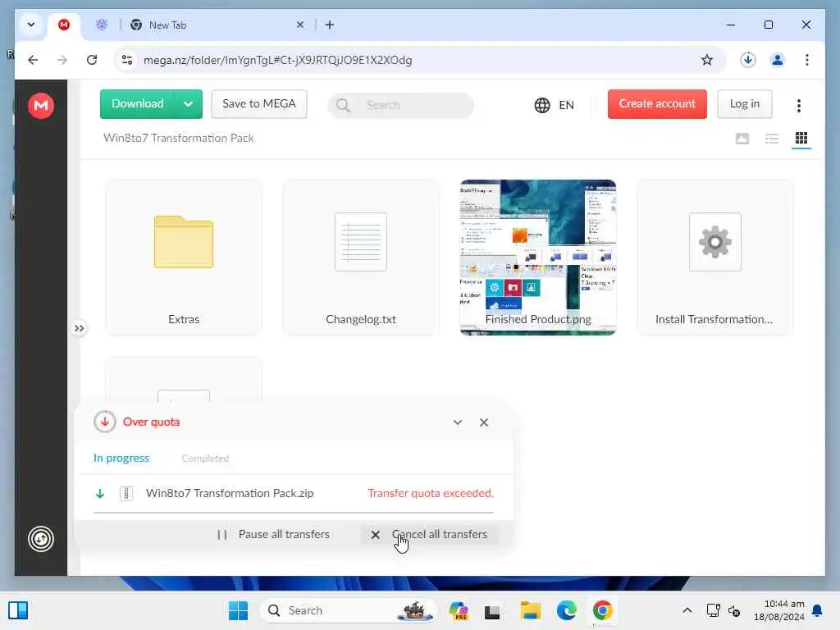Switch to the second browser tab with snowflake icon
This screenshot has width=840, height=630.
point(101,25)
